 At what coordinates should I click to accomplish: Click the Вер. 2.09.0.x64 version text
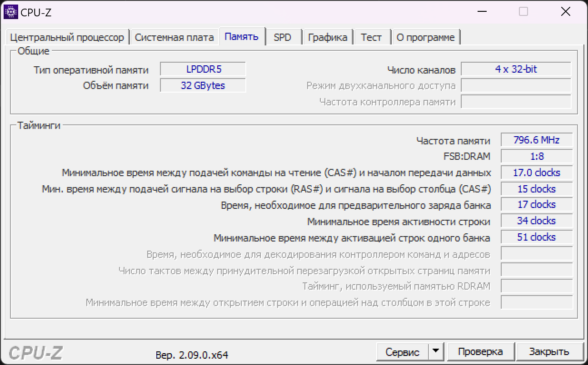(192, 355)
